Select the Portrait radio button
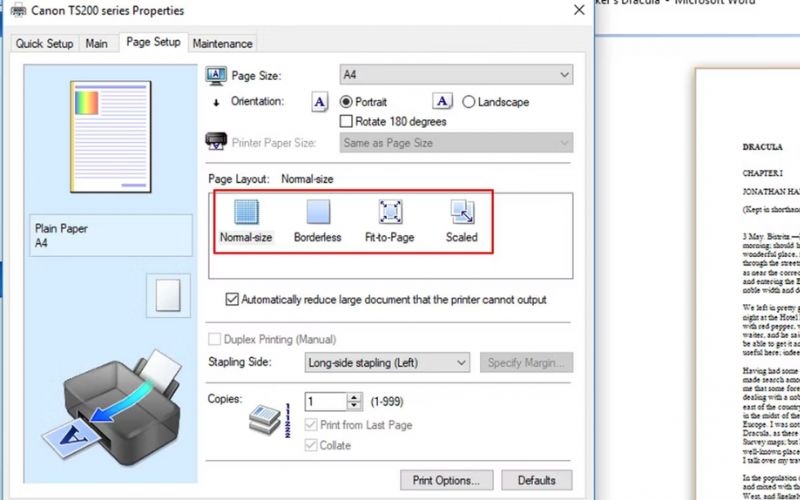This screenshot has height=500, width=800. (346, 102)
